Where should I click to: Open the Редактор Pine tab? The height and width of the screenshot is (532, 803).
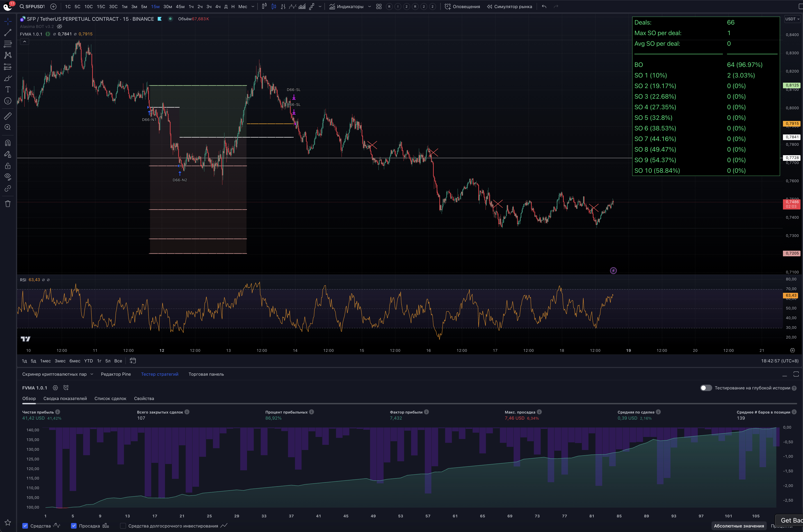pyautogui.click(x=116, y=374)
